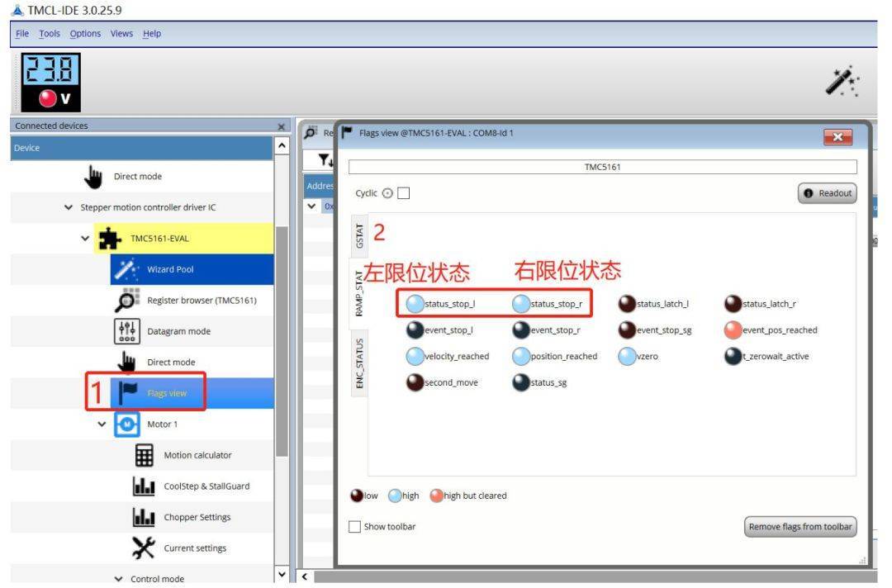892x588 pixels.
Task: Open the Motion calculator tool
Action: [197, 455]
